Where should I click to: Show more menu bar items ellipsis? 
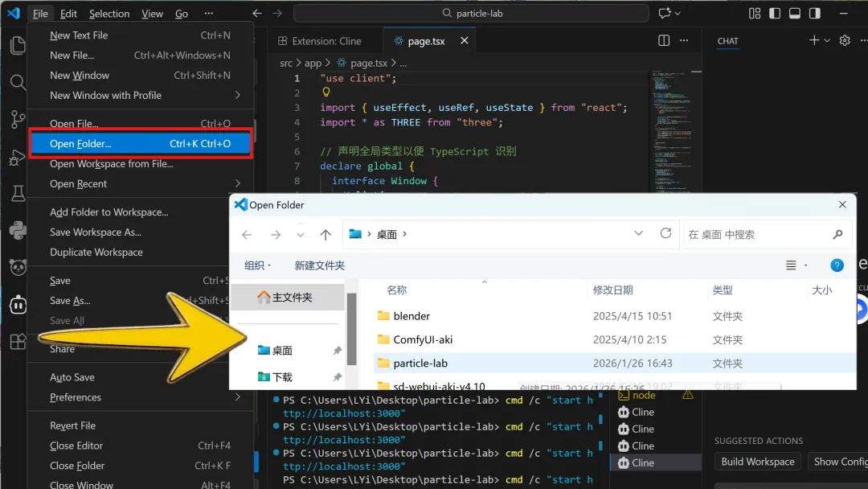(209, 14)
